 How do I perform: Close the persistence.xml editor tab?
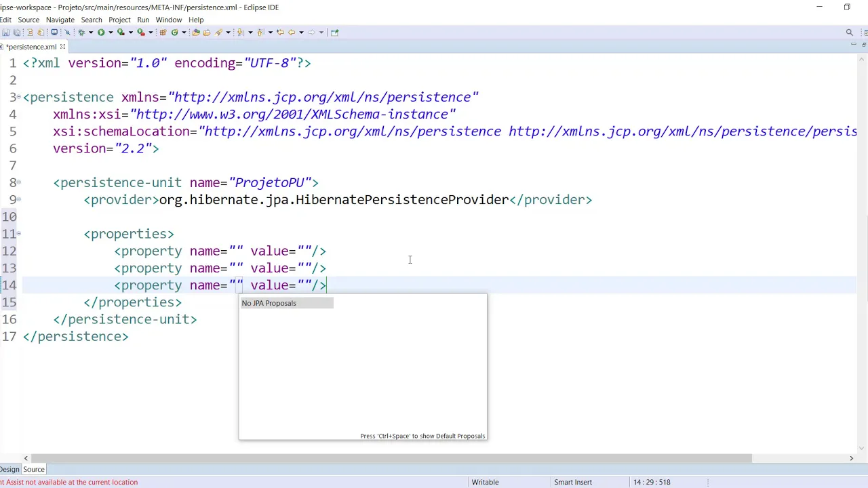(x=62, y=47)
